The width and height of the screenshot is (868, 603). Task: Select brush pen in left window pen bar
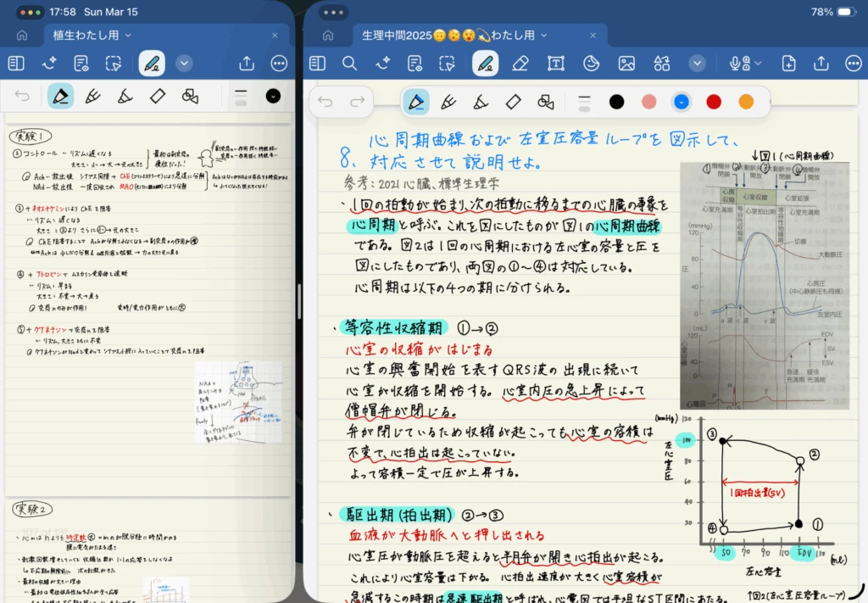pyautogui.click(x=125, y=97)
